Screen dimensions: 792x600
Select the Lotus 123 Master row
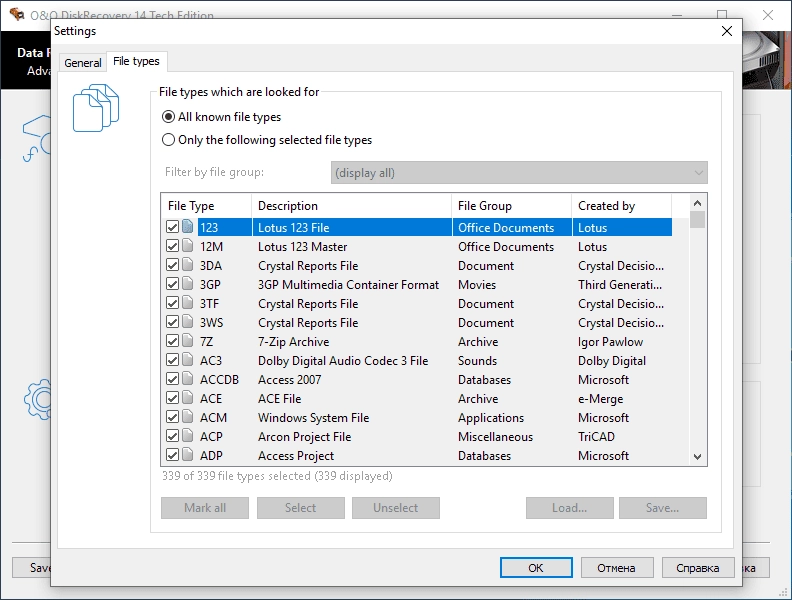pos(419,246)
